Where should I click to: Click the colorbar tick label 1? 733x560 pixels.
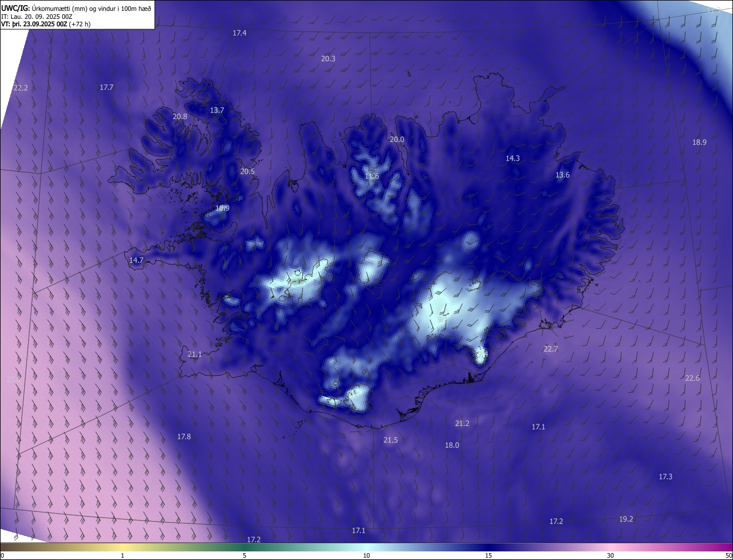(x=123, y=556)
